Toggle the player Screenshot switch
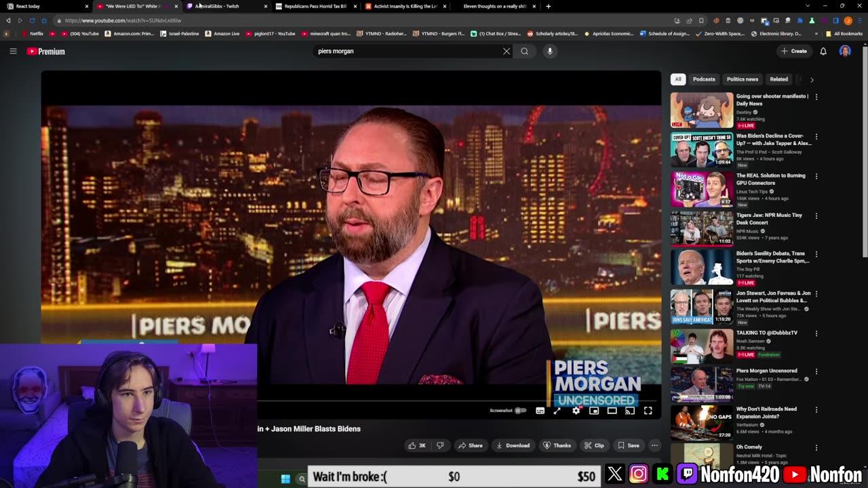 click(x=519, y=410)
